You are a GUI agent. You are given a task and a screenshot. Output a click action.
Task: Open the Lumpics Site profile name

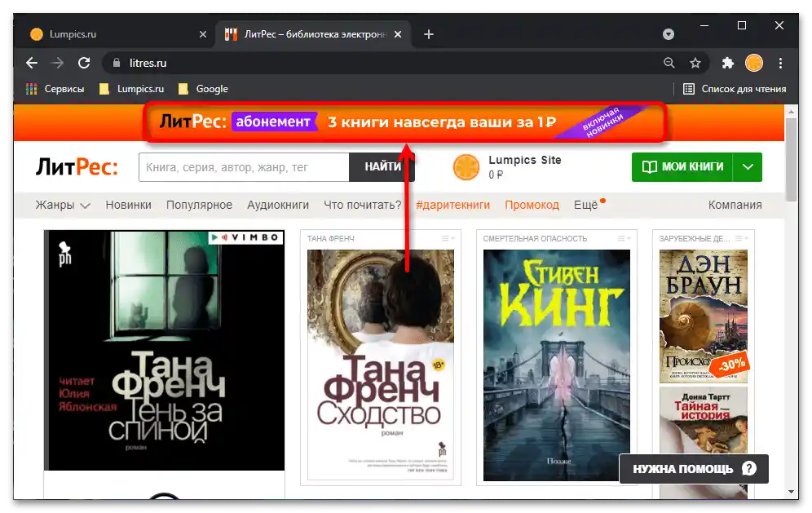click(x=524, y=160)
